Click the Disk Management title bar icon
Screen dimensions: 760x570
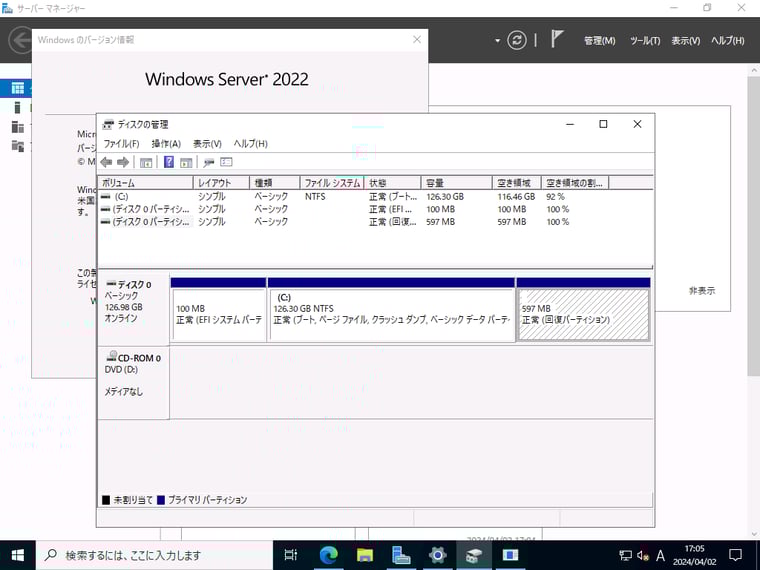(109, 125)
